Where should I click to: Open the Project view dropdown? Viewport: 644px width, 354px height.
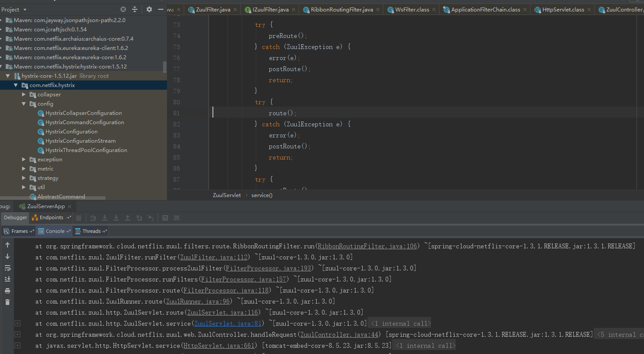click(x=24, y=9)
